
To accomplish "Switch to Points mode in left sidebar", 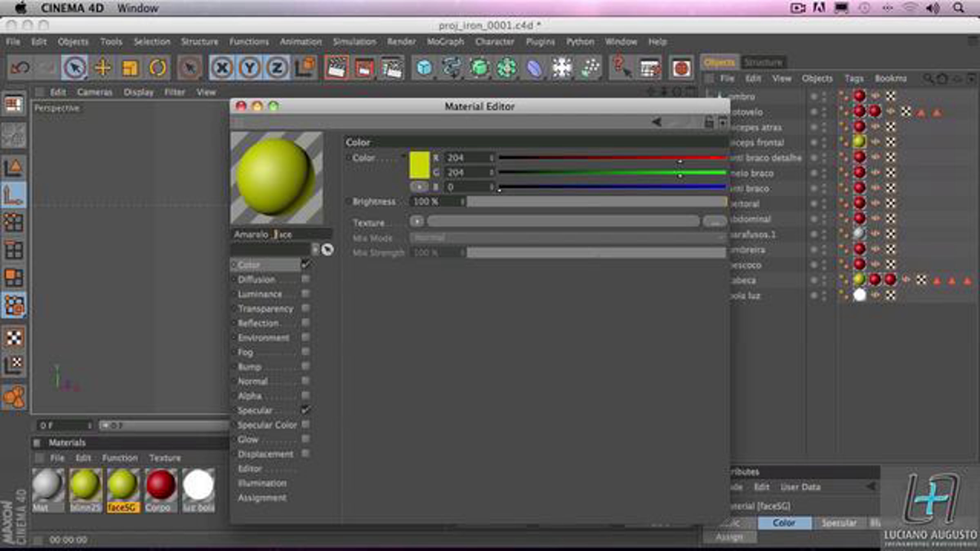I will click(x=13, y=222).
